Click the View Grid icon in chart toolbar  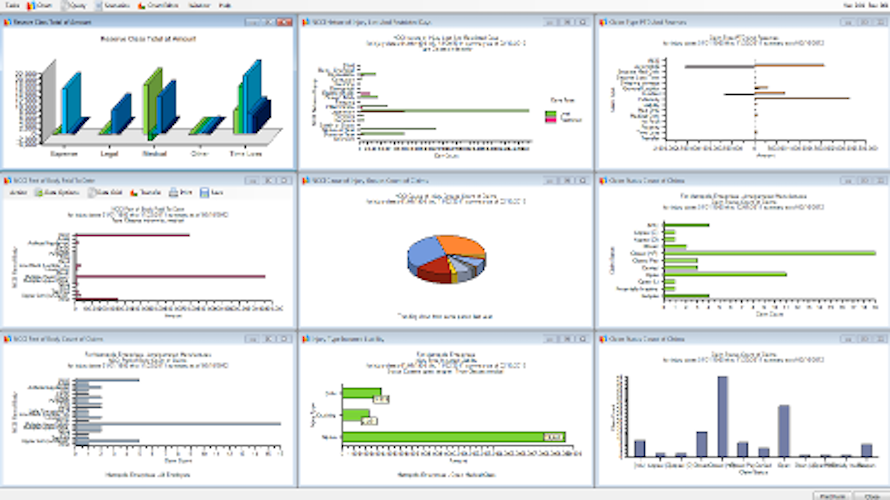[91, 193]
